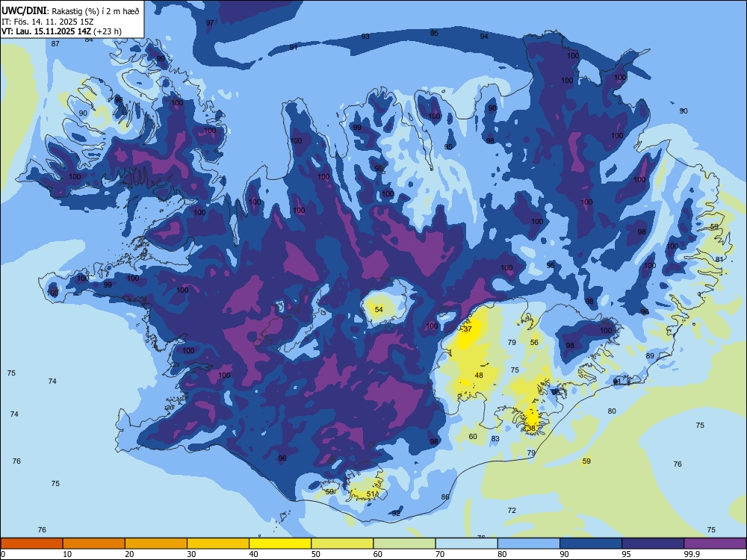Choose the light green 60–70 legend swatch
747x560 pixels.
coord(404,544)
